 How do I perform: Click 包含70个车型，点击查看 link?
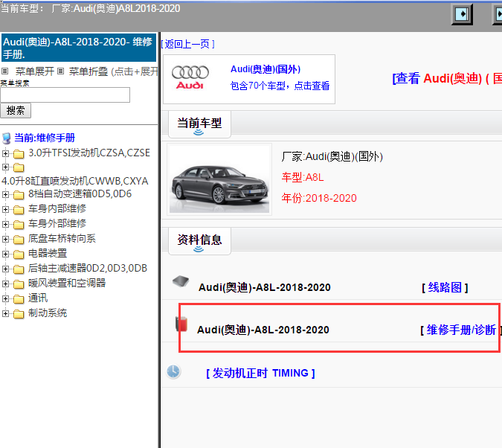point(280,86)
